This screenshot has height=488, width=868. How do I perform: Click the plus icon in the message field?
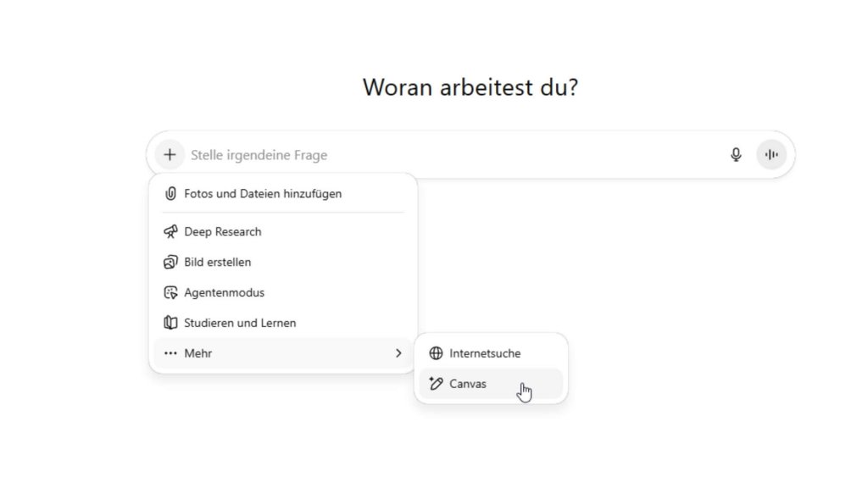pos(169,154)
